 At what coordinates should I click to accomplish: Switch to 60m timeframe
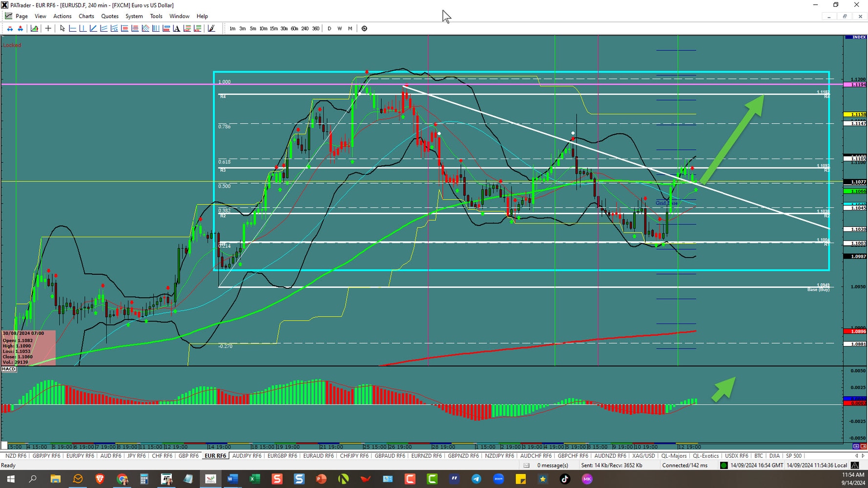pos(294,28)
